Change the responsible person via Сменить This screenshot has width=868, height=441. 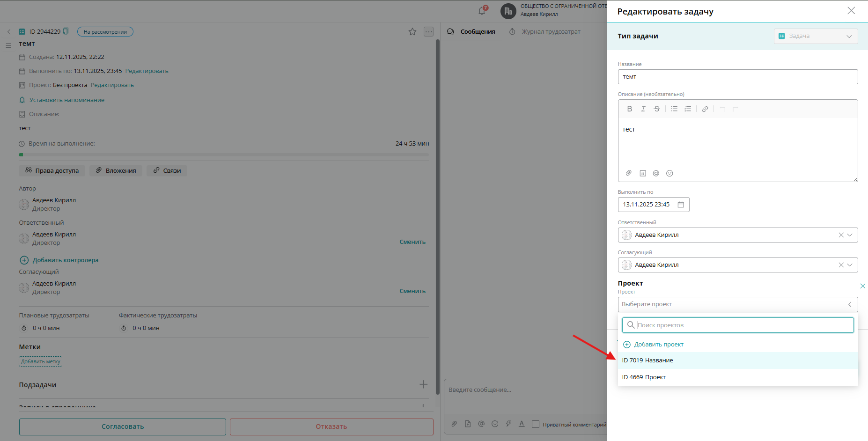412,242
